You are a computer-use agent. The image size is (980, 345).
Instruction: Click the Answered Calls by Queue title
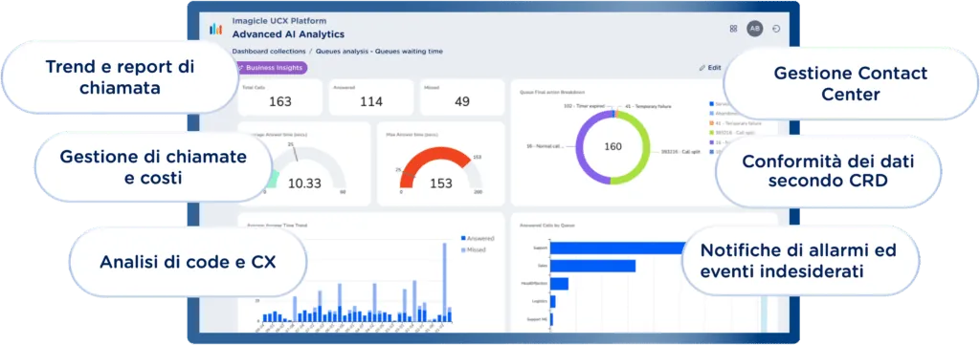coord(546,225)
